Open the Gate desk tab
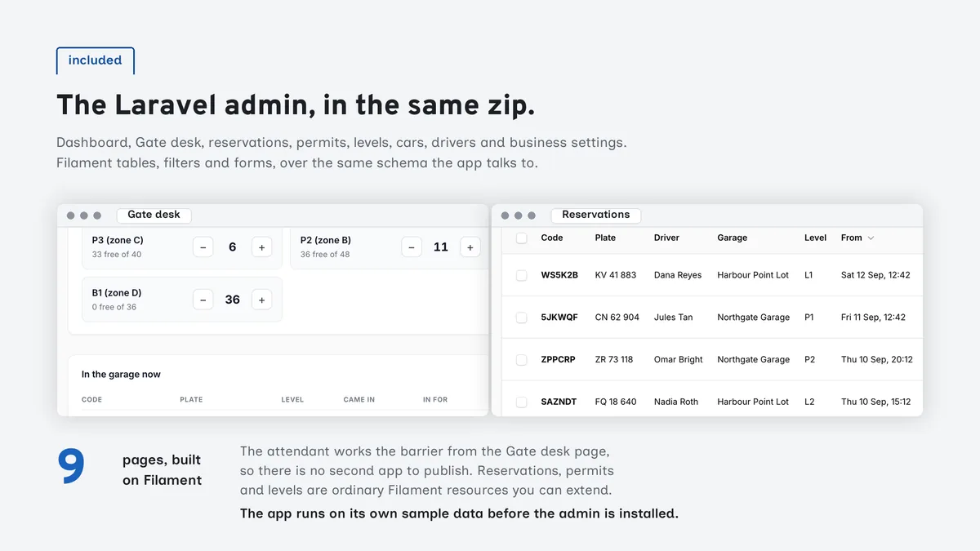The width and height of the screenshot is (980, 551). point(154,215)
